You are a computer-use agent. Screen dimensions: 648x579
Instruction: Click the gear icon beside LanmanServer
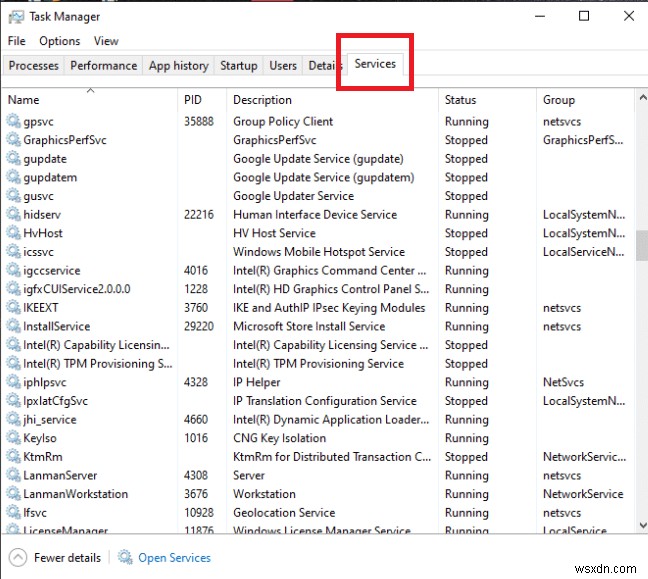pos(13,475)
